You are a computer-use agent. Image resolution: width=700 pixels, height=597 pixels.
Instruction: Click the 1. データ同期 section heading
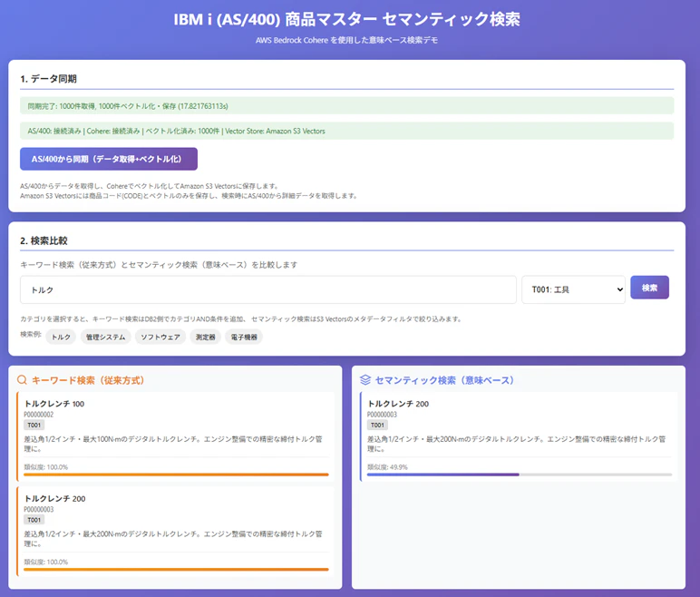48,79
